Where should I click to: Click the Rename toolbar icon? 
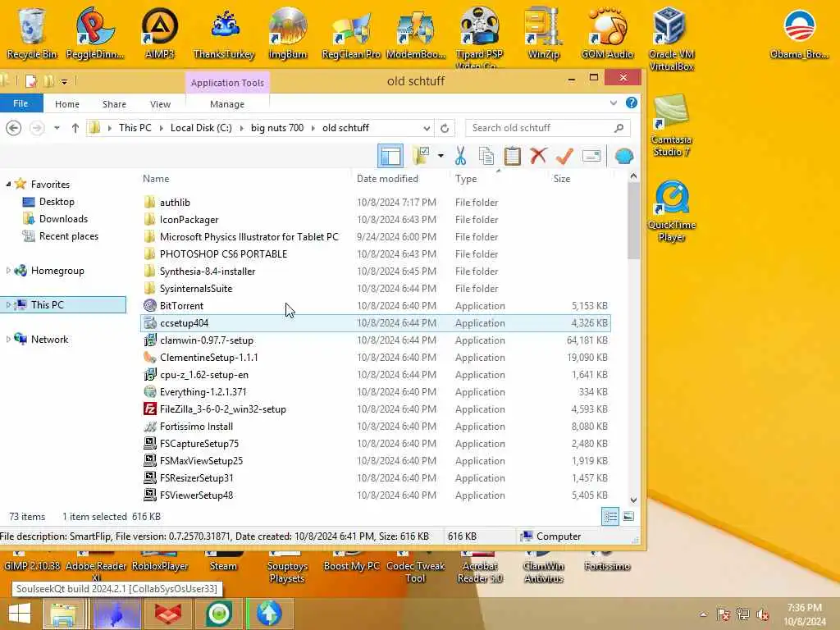click(x=591, y=156)
